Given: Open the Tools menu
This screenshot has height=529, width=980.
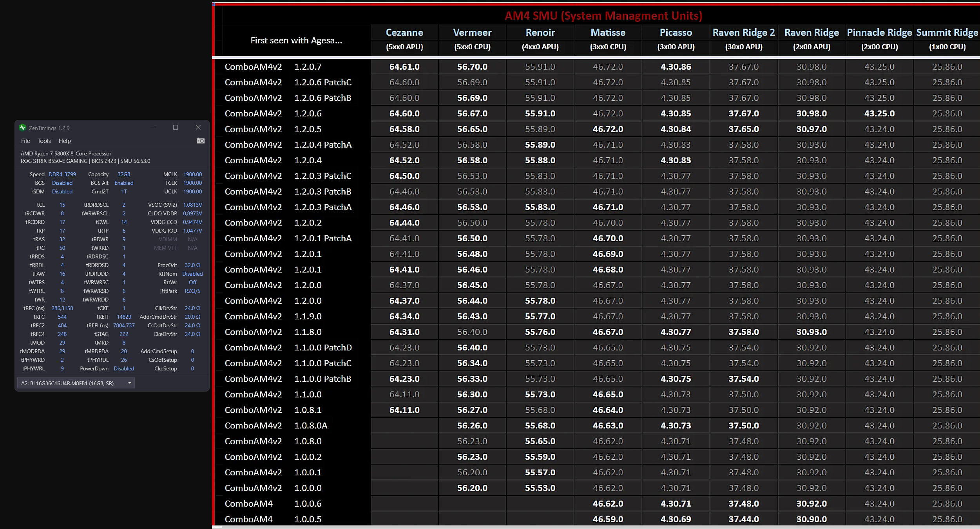Looking at the screenshot, I should click(44, 141).
